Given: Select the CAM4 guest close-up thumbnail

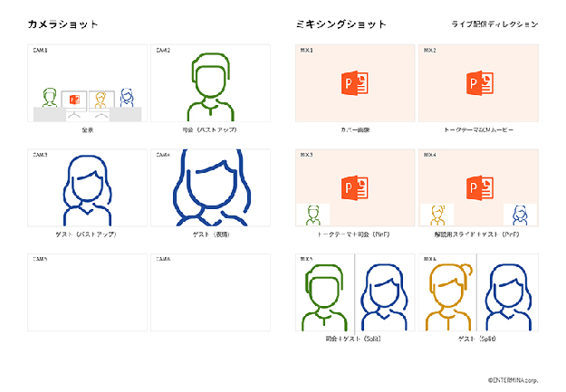Looking at the screenshot, I should tap(210, 187).
